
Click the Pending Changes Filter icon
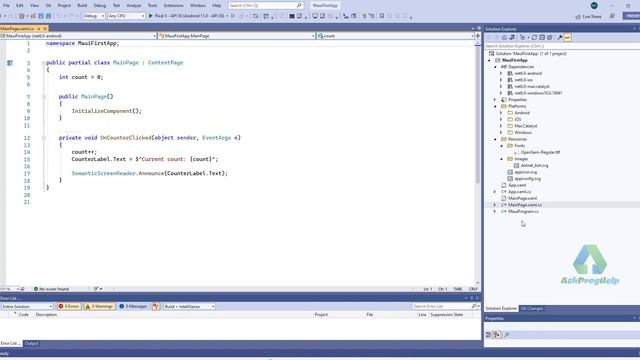[523, 38]
